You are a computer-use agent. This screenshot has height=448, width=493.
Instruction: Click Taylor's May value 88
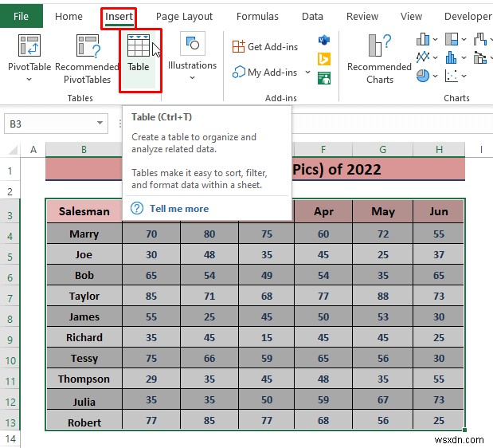(x=382, y=296)
